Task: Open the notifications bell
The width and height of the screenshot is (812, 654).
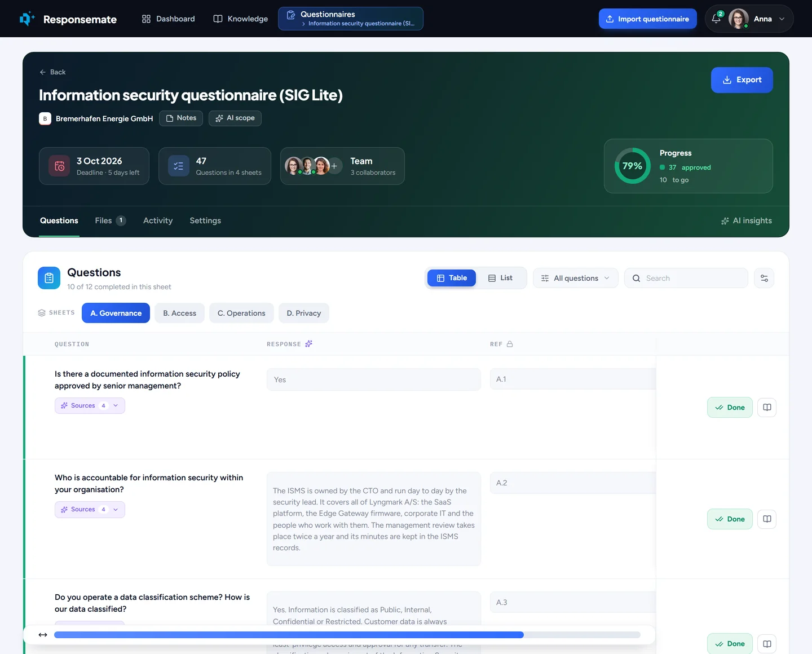Action: click(x=716, y=19)
